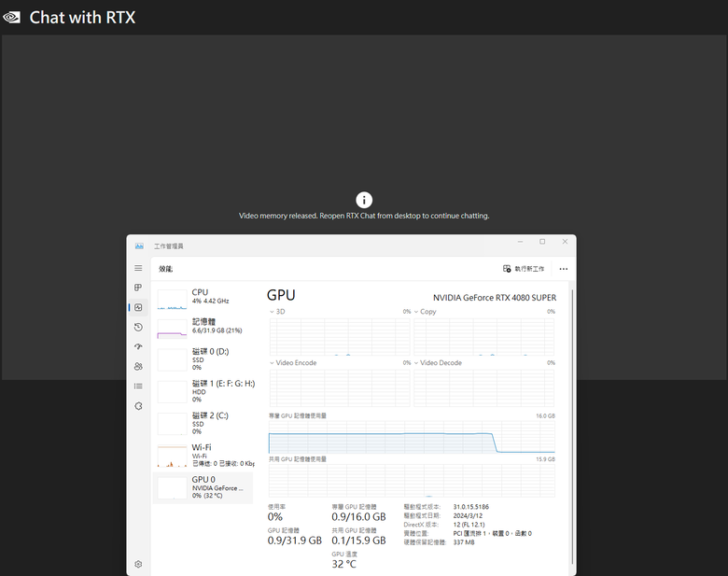Click the Task Manager app icon in title bar
The height and width of the screenshot is (576, 728).
[139, 246]
